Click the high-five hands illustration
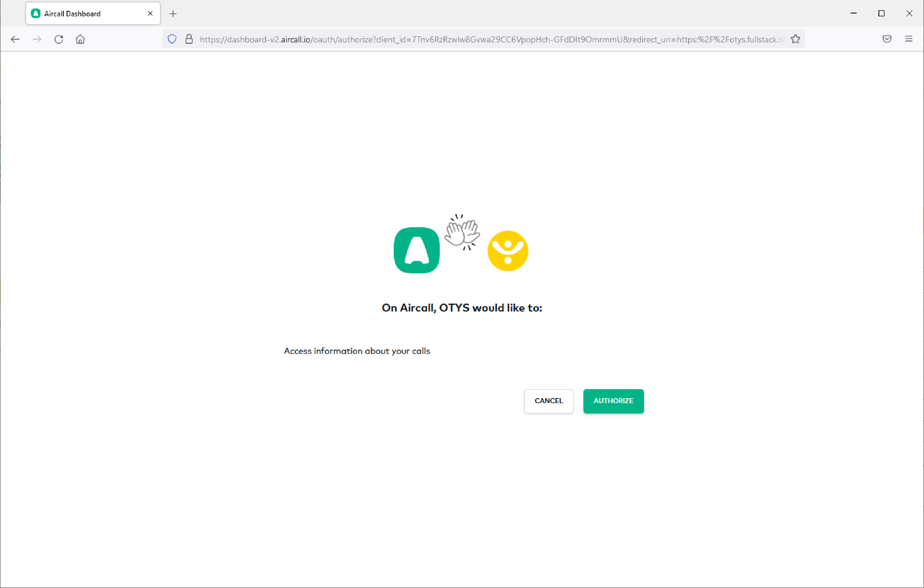This screenshot has width=924, height=588. [462, 232]
